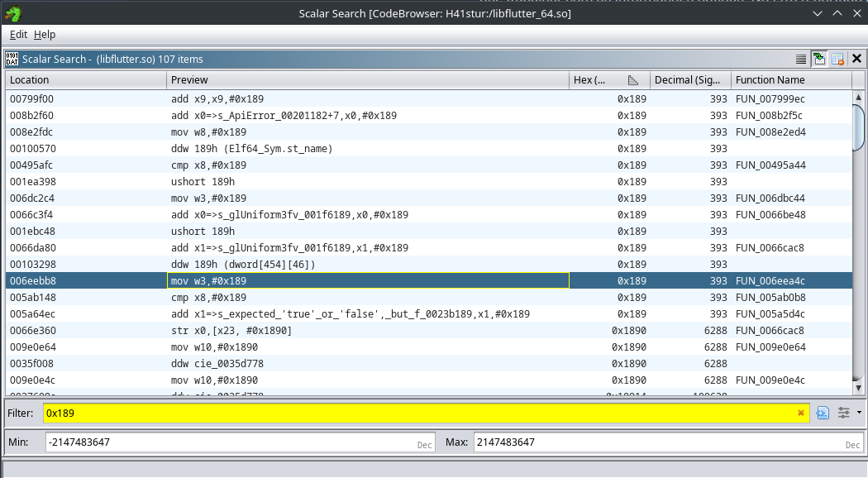Viewport: 868px width, 478px height.
Task: Sort by the Function Name column header
Action: tap(791, 80)
